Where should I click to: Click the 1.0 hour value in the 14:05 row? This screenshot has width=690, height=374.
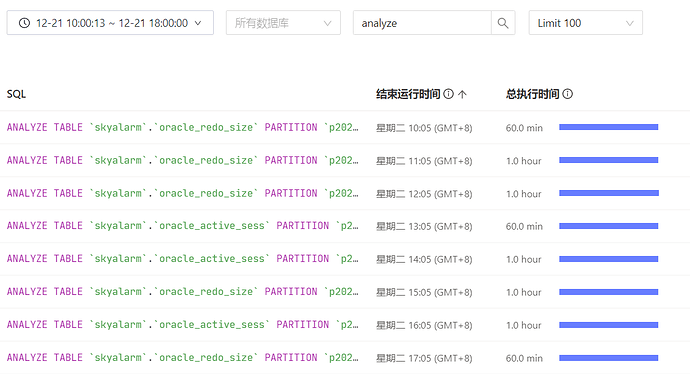pyautogui.click(x=524, y=260)
